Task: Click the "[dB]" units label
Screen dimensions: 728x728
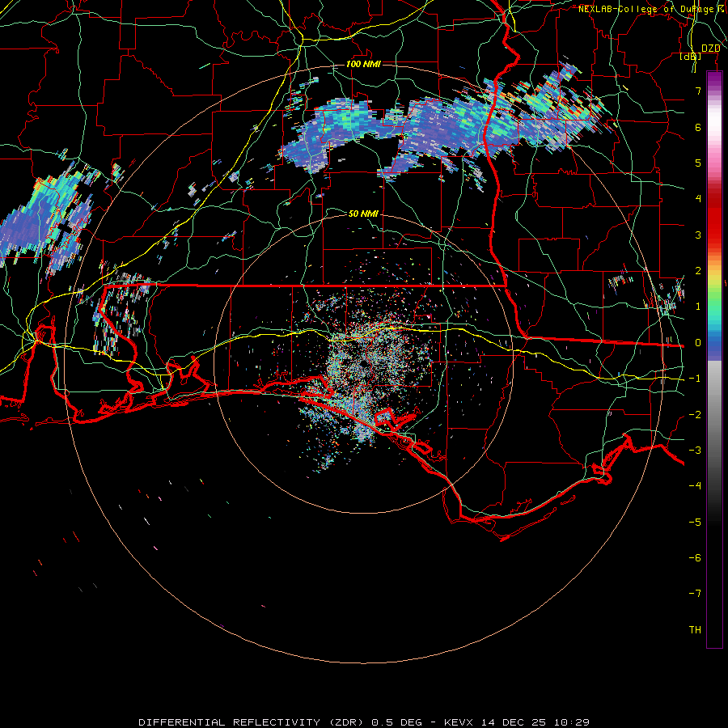Action: click(691, 57)
